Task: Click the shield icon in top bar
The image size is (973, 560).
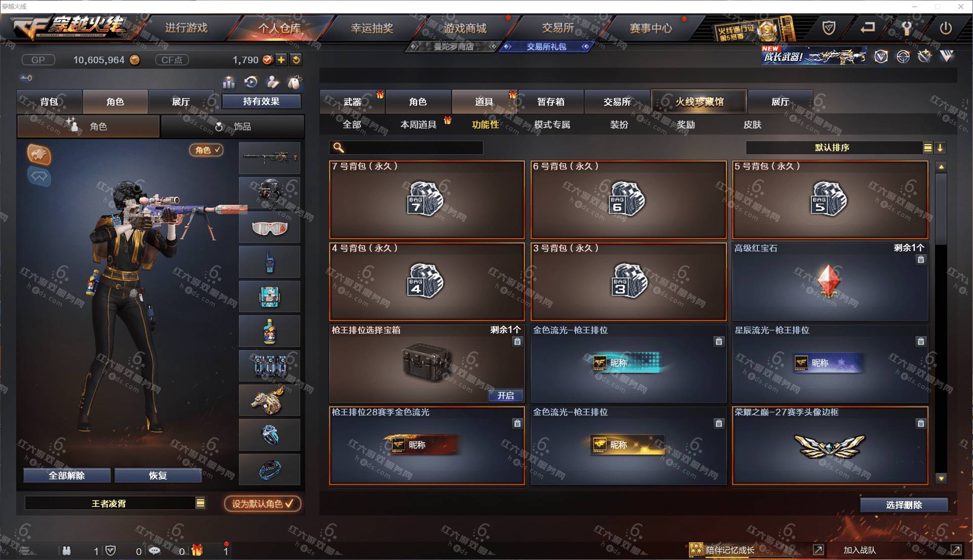Action: click(829, 28)
